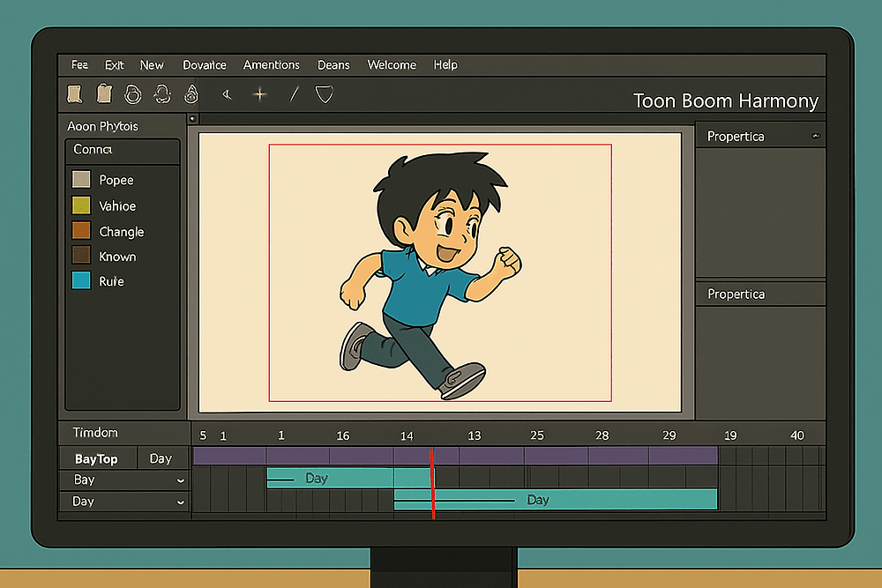Viewport: 882px width, 588px height.
Task: Open the first round character icon in toolbar
Action: [133, 93]
